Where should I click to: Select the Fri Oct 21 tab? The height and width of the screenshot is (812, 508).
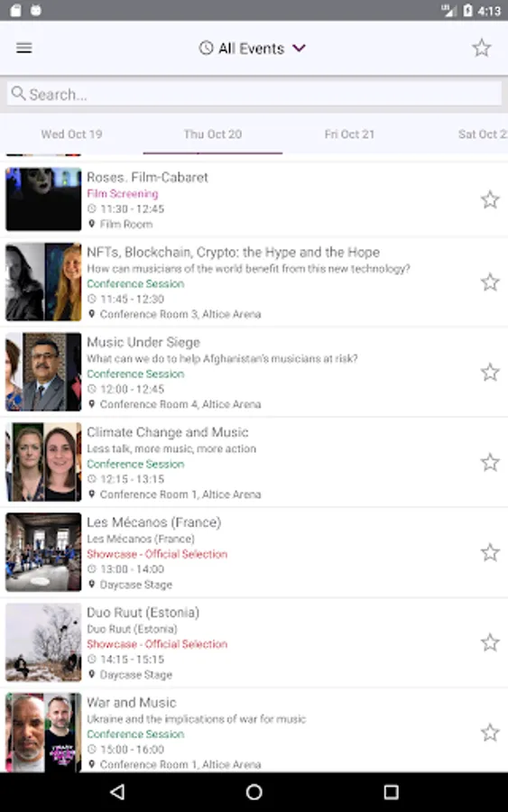point(349,134)
